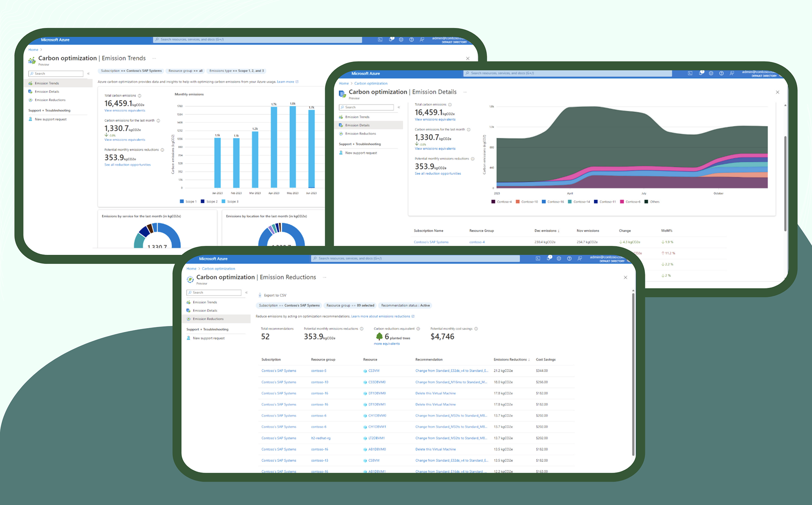This screenshot has height=505, width=812.
Task: Click info icon beside Carbon reductions equivalent
Action: (418, 328)
